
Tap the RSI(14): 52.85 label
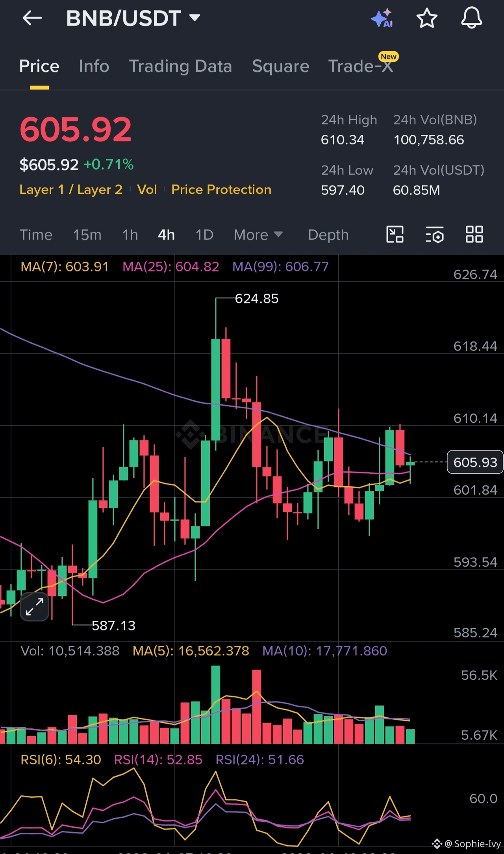(158, 759)
